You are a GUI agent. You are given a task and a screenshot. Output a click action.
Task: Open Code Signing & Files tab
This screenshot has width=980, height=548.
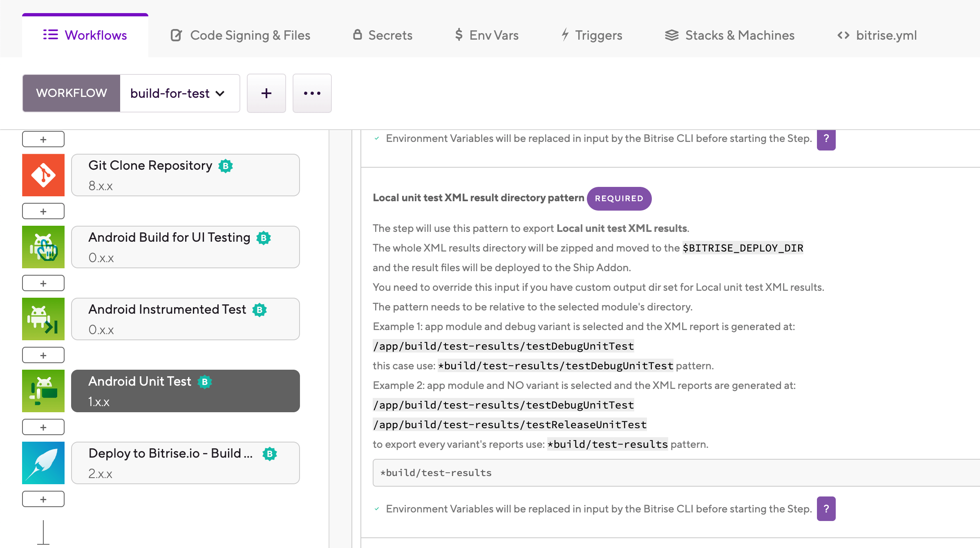pyautogui.click(x=240, y=35)
